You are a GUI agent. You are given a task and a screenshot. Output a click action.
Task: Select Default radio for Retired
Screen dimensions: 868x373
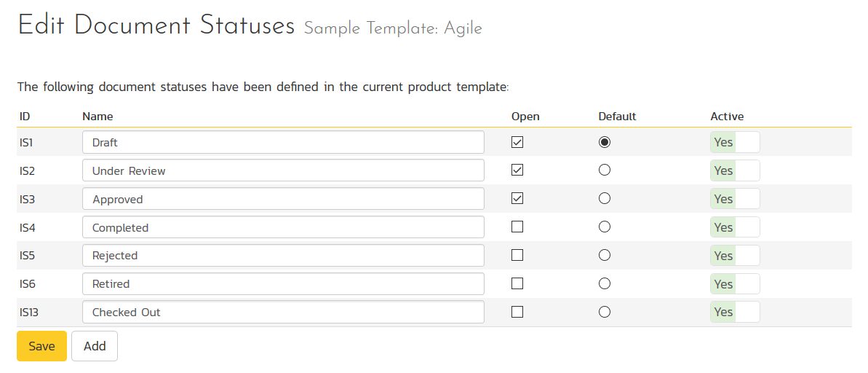click(604, 283)
